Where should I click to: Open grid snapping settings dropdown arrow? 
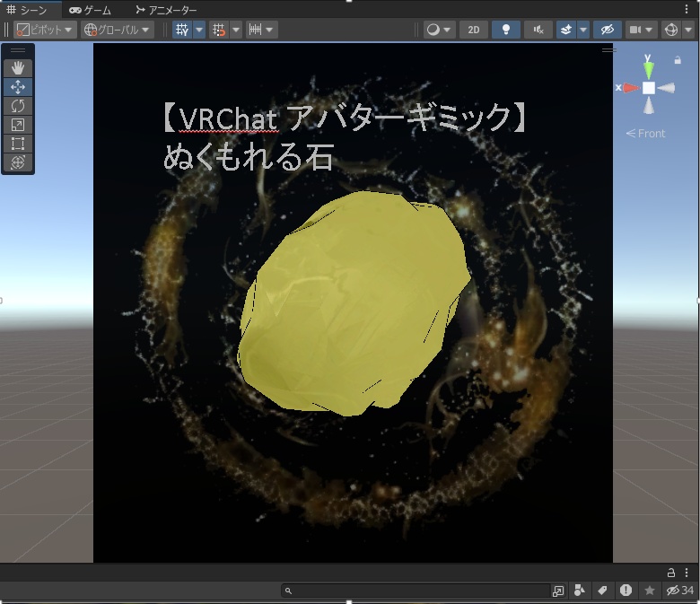[x=236, y=30]
